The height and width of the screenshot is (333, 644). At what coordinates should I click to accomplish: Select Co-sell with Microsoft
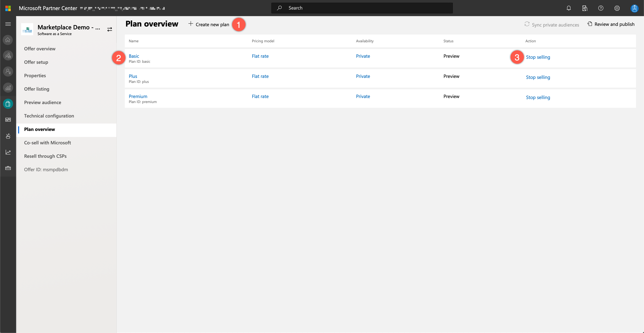click(47, 143)
